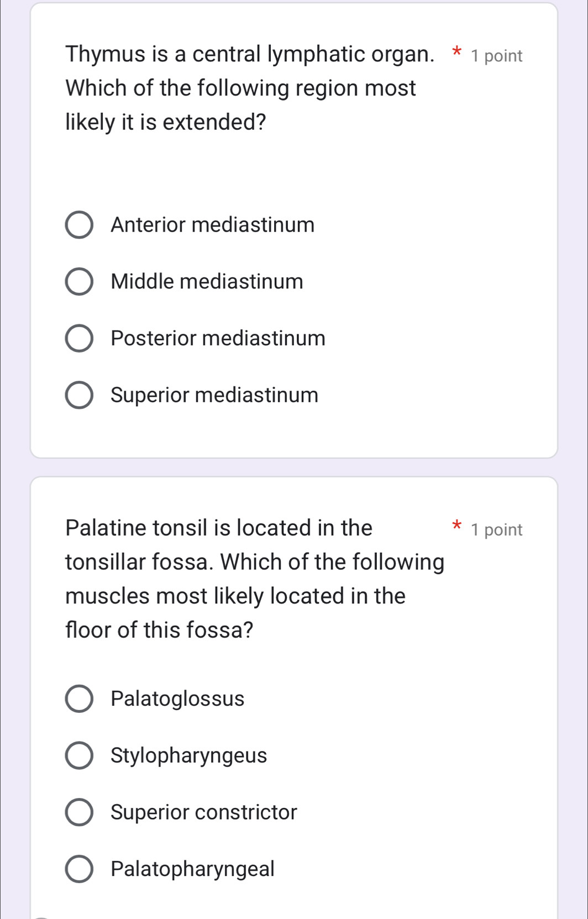This screenshot has height=919, width=588.
Task: Click the 'Palatoglossus' option label text
Action: tap(177, 699)
